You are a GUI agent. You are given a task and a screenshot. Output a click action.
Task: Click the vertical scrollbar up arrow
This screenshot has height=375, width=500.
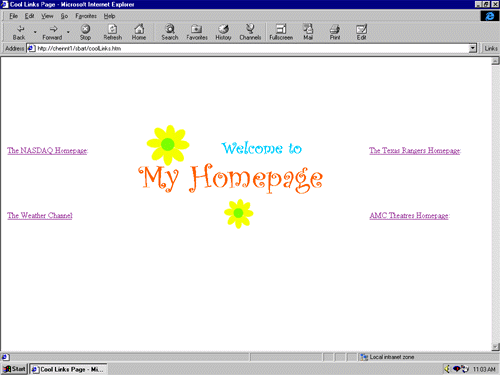[495, 61]
